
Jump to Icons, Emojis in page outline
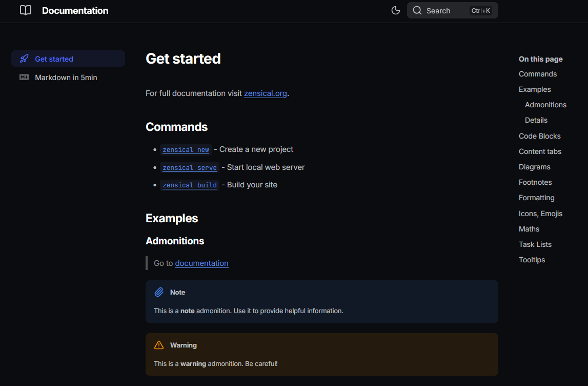click(540, 214)
